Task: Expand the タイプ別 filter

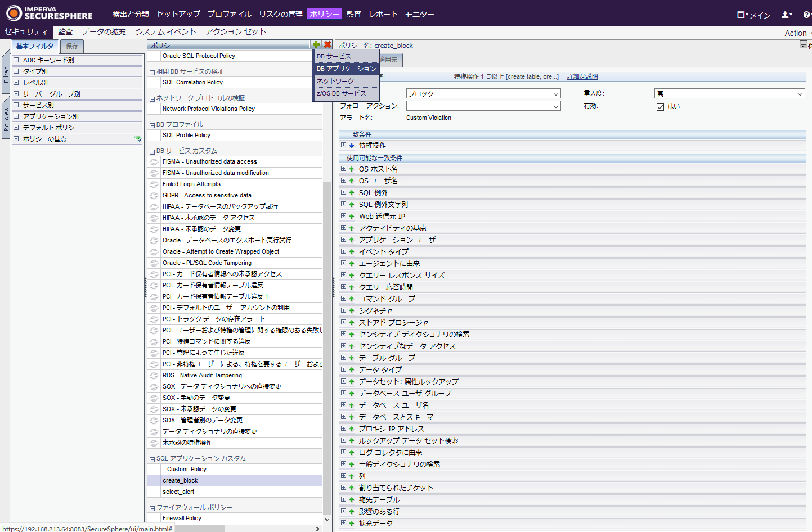Action: tap(16, 71)
